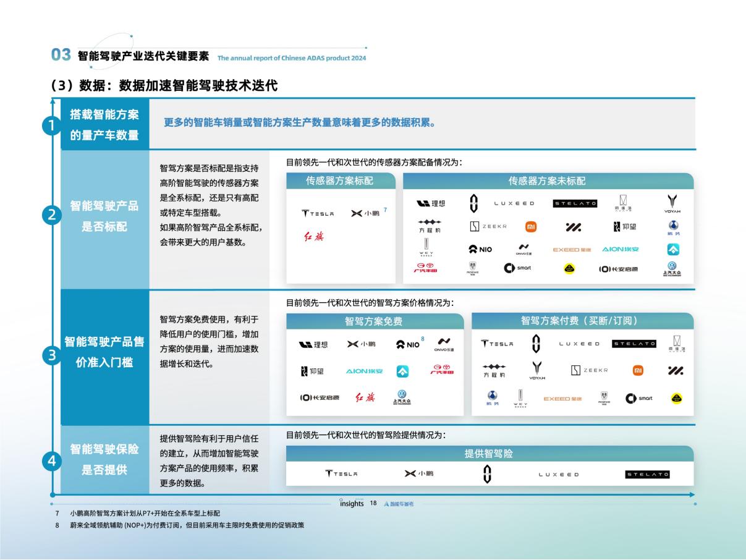746x560 pixels.
Task: Click the orange Xiaomi logo under 传感器方案未标配
Action: [x=531, y=227]
